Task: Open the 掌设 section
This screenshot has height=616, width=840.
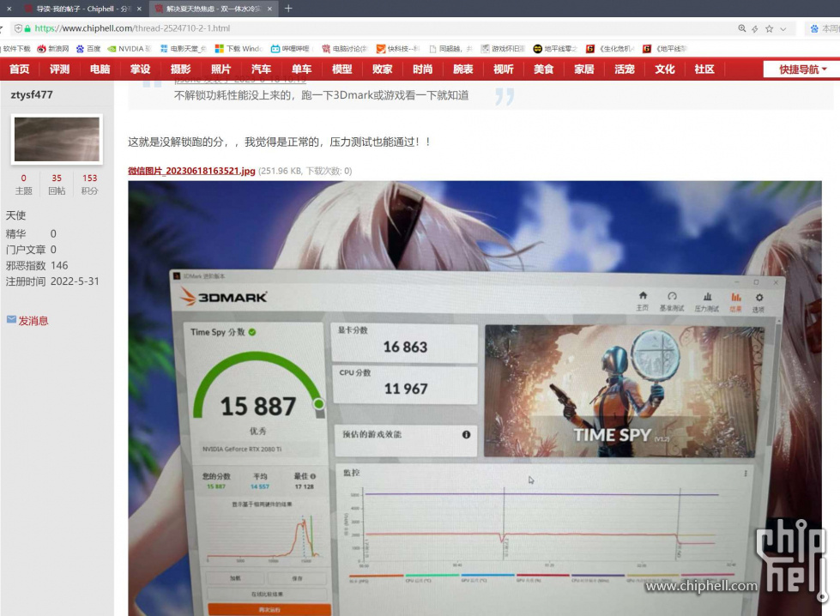Action: [x=141, y=69]
